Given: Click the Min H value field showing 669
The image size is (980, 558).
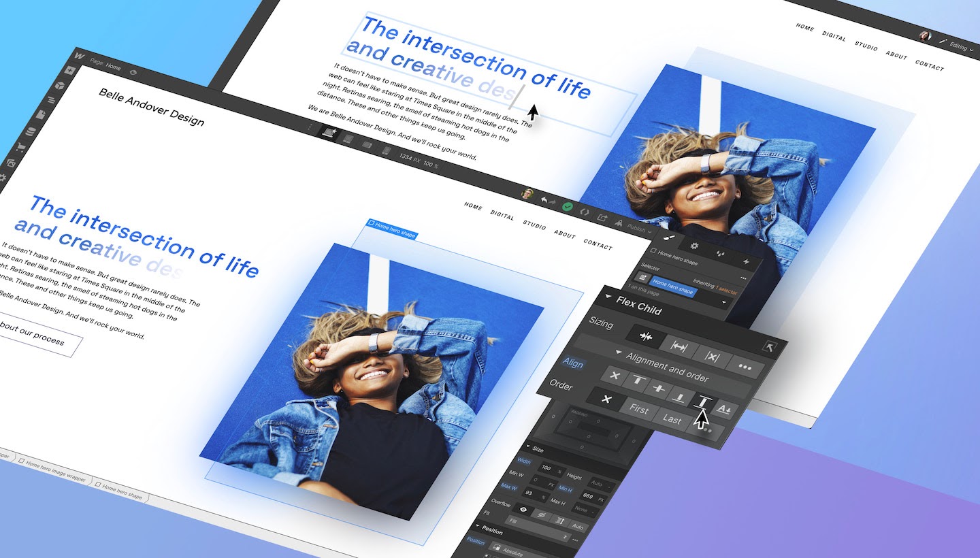Looking at the screenshot, I should click(x=592, y=497).
